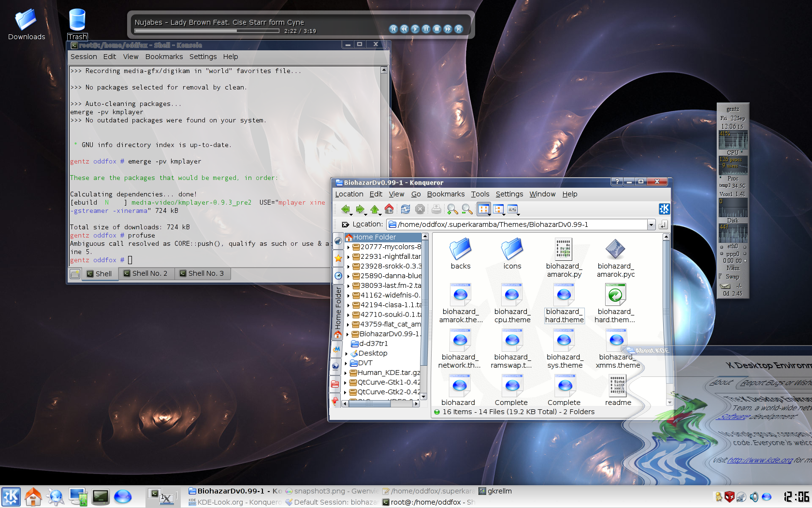Expand the 20777-mycolors tree entry

348,247
